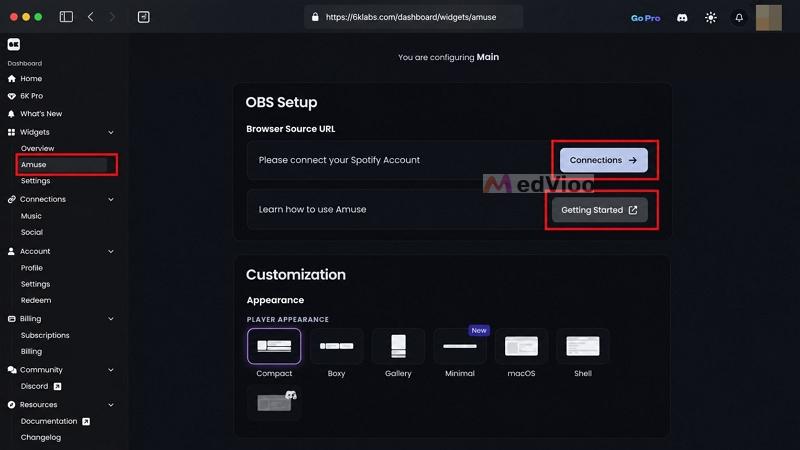
Task: Click the Billing card icon
Action: (x=11, y=319)
